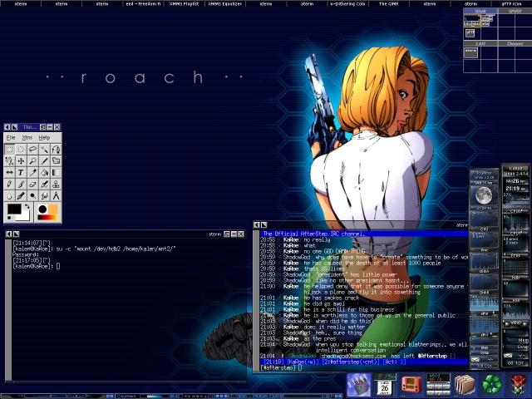Click the left xterm scrollbar
This screenshot has height=399, width=532.
tap(8, 309)
